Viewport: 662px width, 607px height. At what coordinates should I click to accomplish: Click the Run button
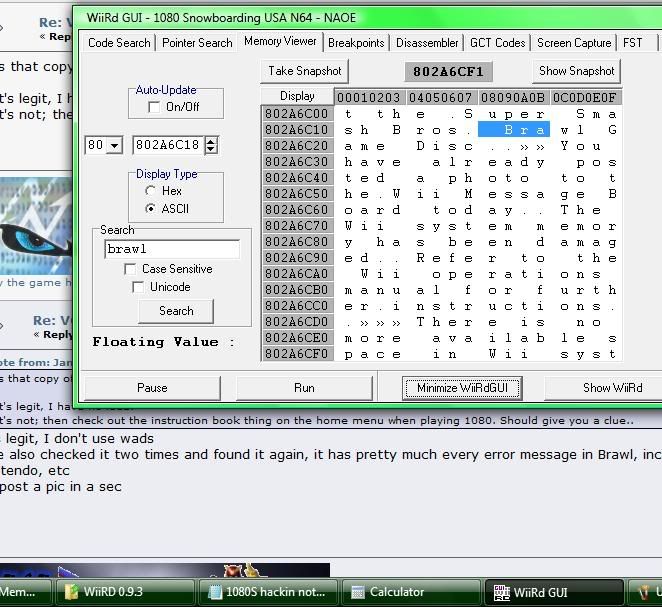(304, 388)
